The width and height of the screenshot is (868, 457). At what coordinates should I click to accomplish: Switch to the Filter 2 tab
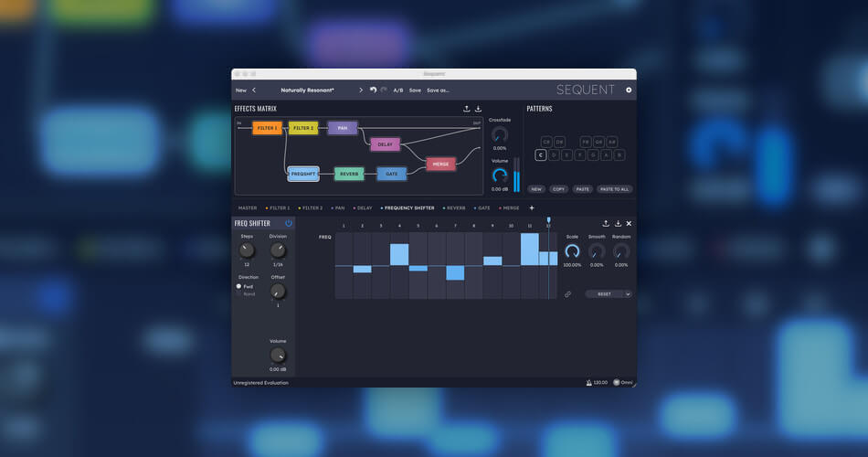(311, 208)
